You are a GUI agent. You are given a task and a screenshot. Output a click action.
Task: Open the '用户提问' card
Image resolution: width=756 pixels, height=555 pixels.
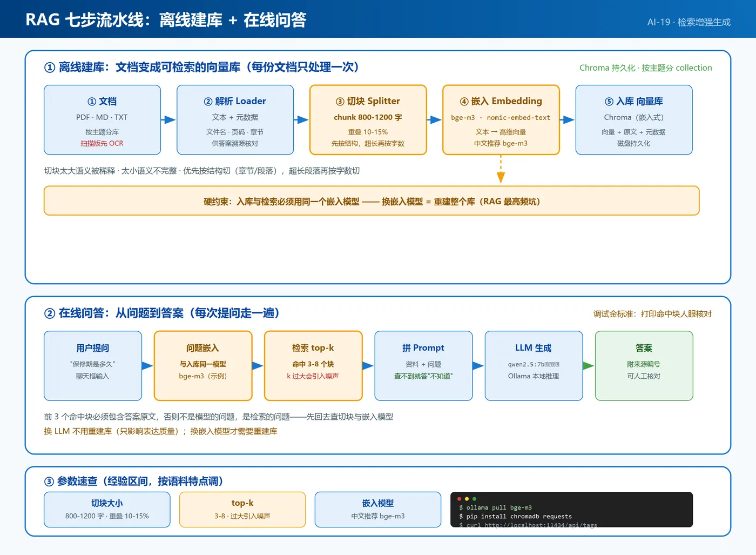click(93, 366)
